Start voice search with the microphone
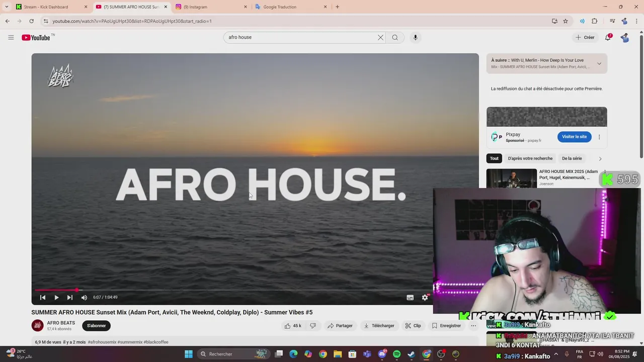 (415, 37)
